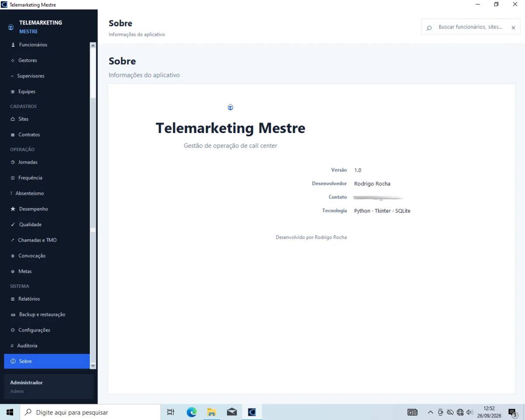Focus the Buscar funcionários search field

click(x=471, y=27)
